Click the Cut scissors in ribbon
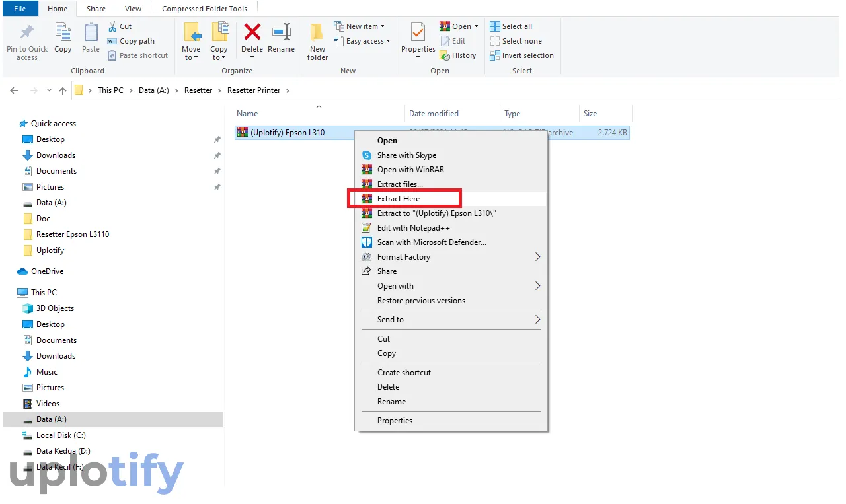846x504 pixels. [120, 26]
